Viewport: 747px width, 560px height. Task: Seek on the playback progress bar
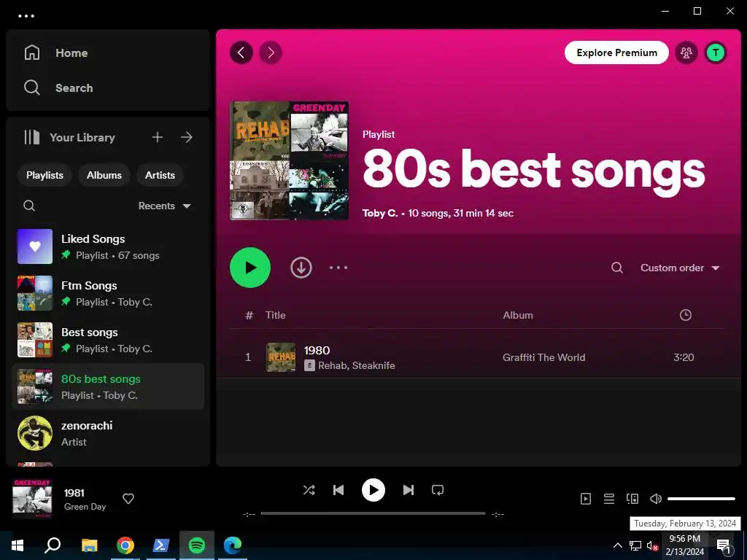click(373, 513)
